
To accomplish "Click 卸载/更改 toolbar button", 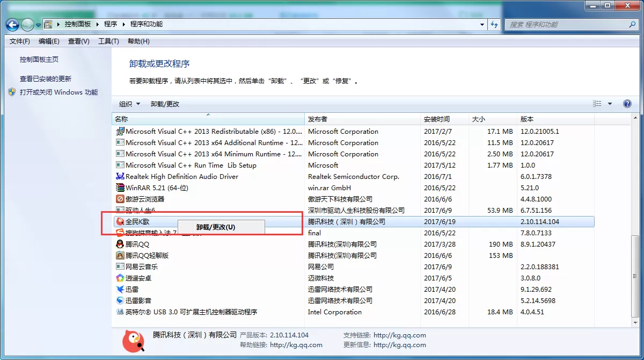I will point(165,104).
